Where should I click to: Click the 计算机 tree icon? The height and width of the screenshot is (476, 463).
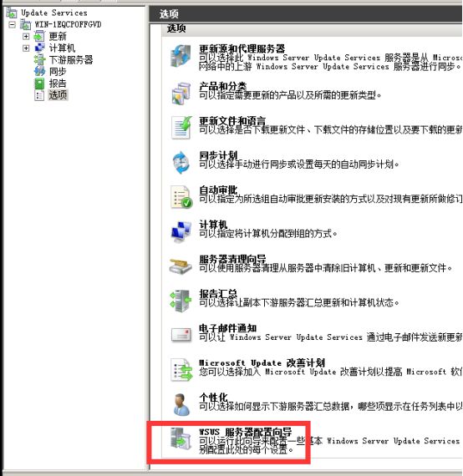click(x=39, y=48)
